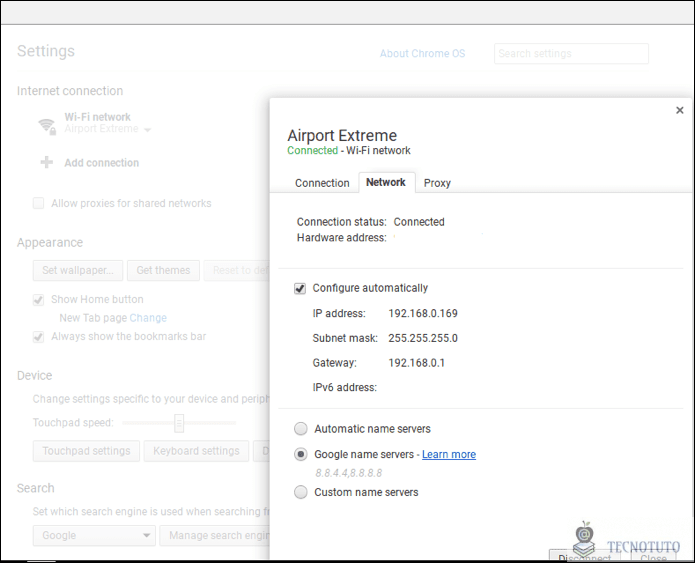The height and width of the screenshot is (563, 695).
Task: Open Keyboard settings
Action: tap(196, 451)
